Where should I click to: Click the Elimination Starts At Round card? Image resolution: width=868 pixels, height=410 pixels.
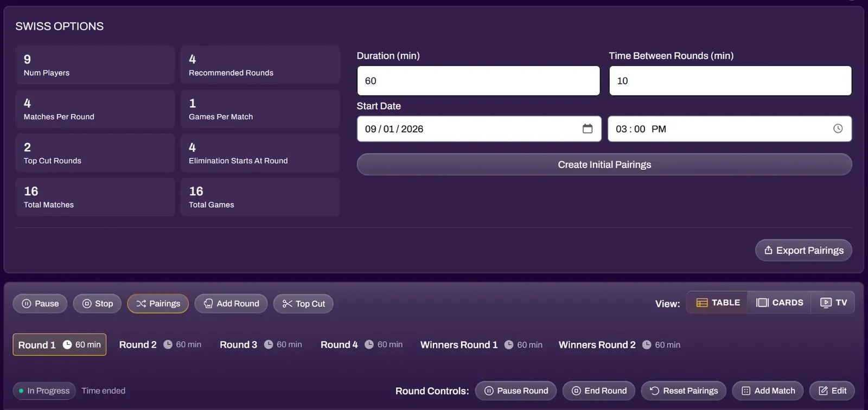pyautogui.click(x=260, y=153)
